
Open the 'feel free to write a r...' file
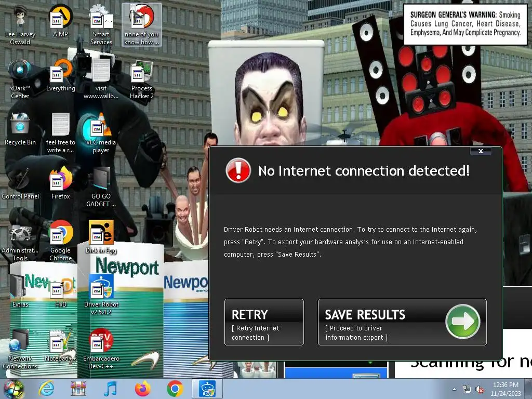coord(60,134)
